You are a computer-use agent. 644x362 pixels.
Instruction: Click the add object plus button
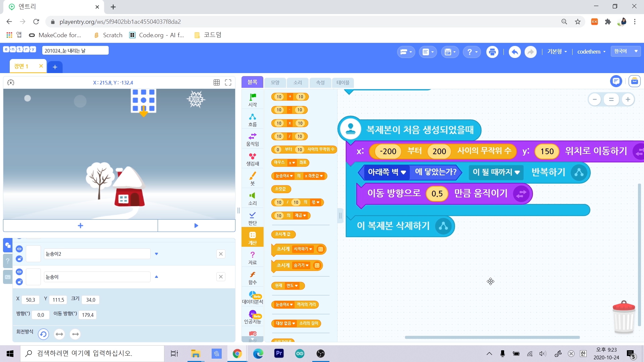click(x=80, y=226)
